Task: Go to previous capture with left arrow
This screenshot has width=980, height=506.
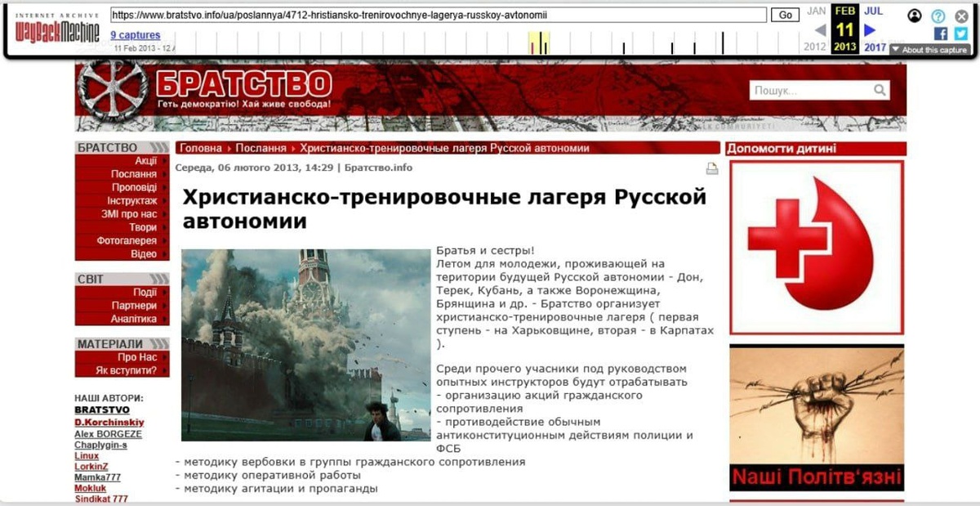Action: [x=820, y=30]
